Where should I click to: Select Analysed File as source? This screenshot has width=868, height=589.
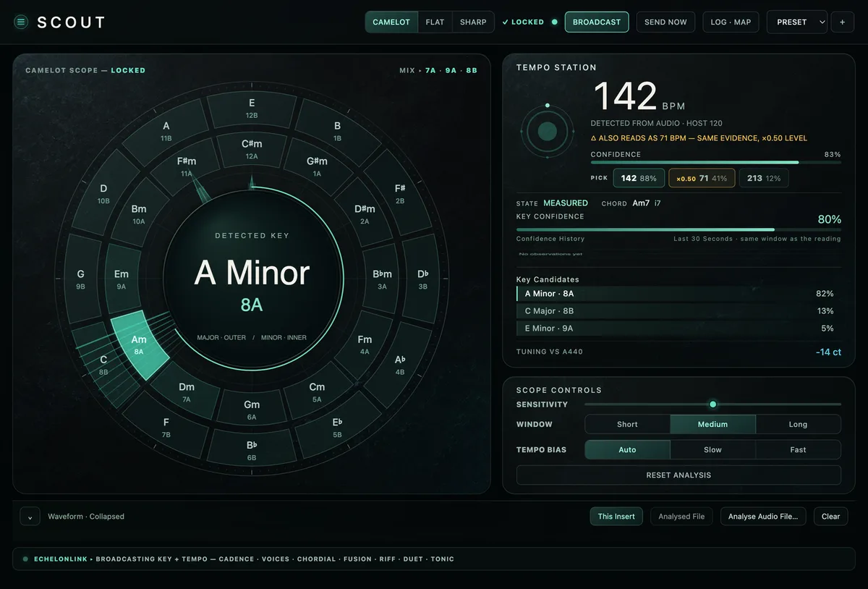[681, 517]
